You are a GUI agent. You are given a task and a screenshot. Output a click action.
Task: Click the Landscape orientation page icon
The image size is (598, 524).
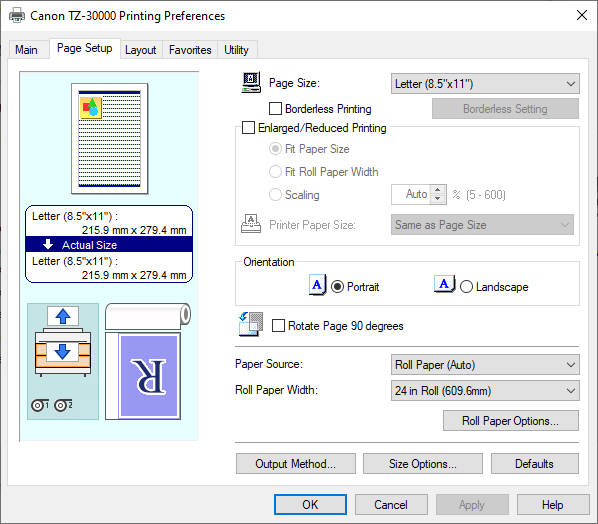[x=444, y=284]
